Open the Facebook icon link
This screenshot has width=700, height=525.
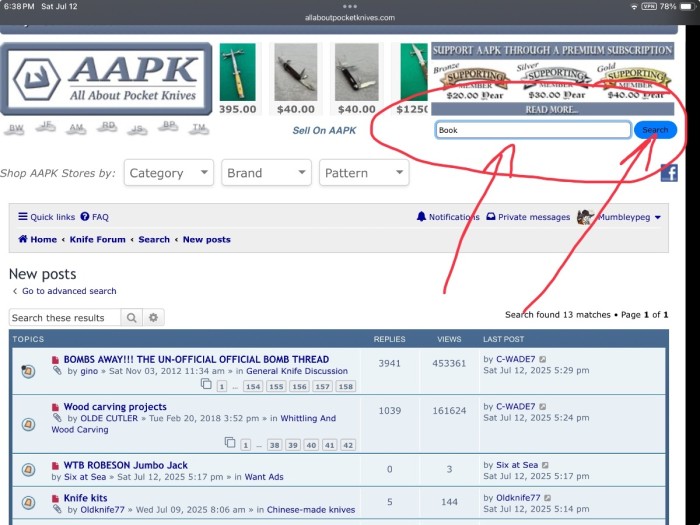pos(669,173)
